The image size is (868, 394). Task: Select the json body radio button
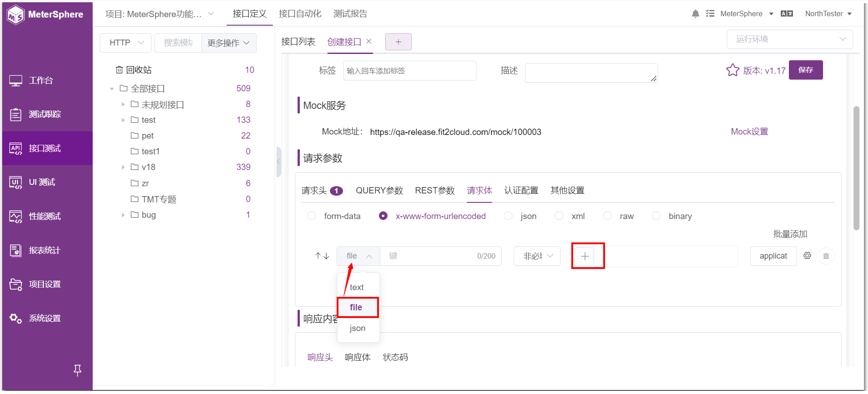[x=508, y=216]
